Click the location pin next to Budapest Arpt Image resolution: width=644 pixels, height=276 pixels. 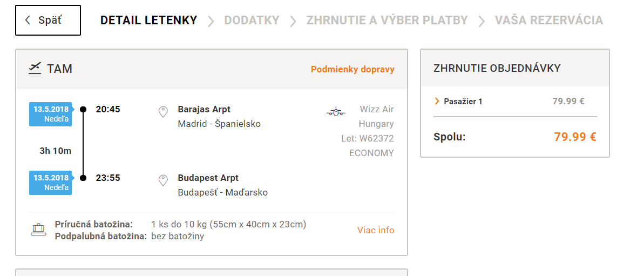(163, 180)
